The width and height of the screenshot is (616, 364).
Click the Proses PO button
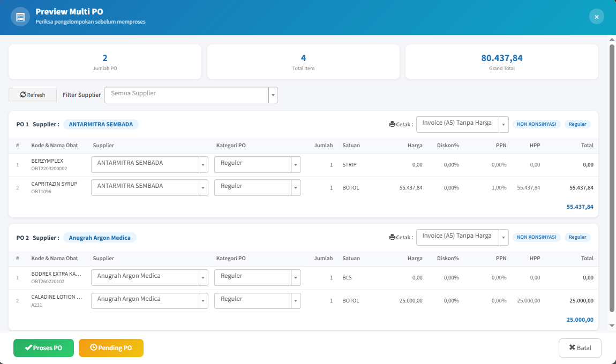(43, 348)
